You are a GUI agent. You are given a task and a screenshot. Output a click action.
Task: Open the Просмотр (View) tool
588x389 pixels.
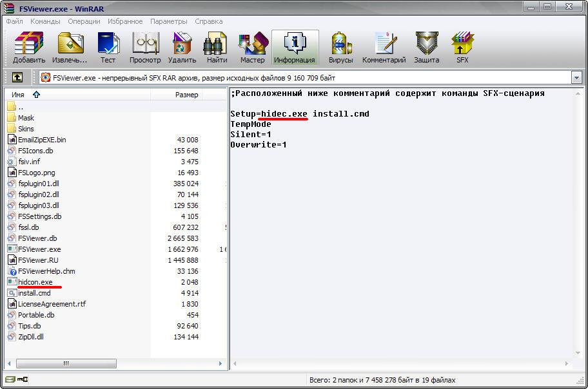(145, 47)
